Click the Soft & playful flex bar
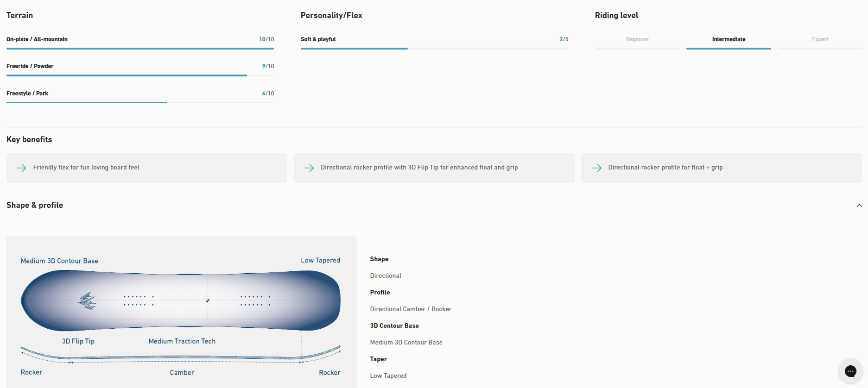This screenshot has height=388, width=868. pos(434,48)
